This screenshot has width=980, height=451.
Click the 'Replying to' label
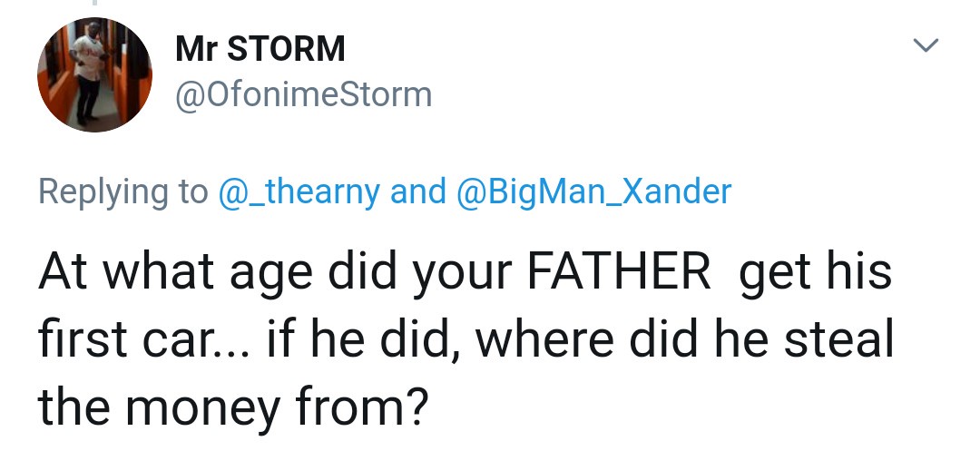coord(123,191)
